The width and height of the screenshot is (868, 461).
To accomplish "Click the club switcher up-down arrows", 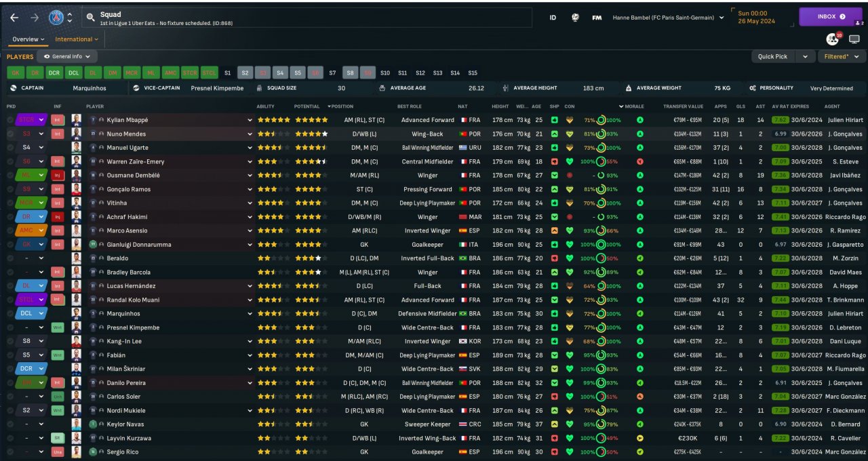I will 69,18.
